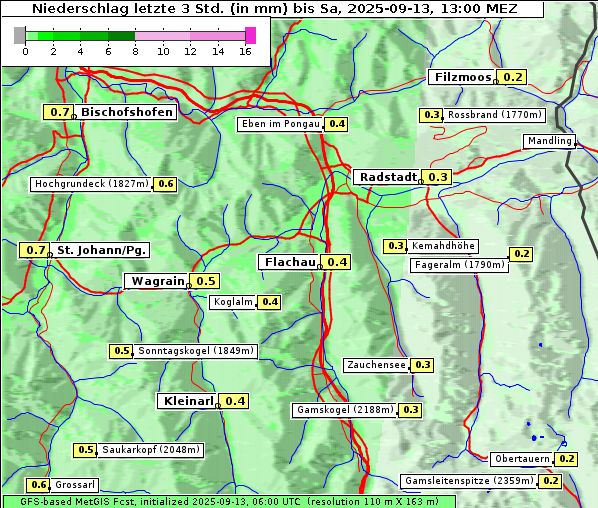
Task: Select the Rossbrand (1770m) label
Action: click(x=494, y=115)
